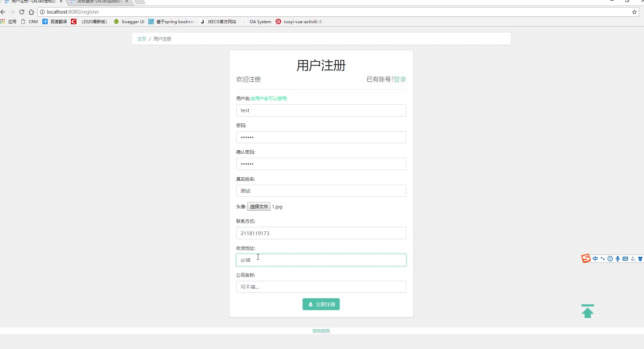Close the 后台登录 browser tab

(x=127, y=1)
